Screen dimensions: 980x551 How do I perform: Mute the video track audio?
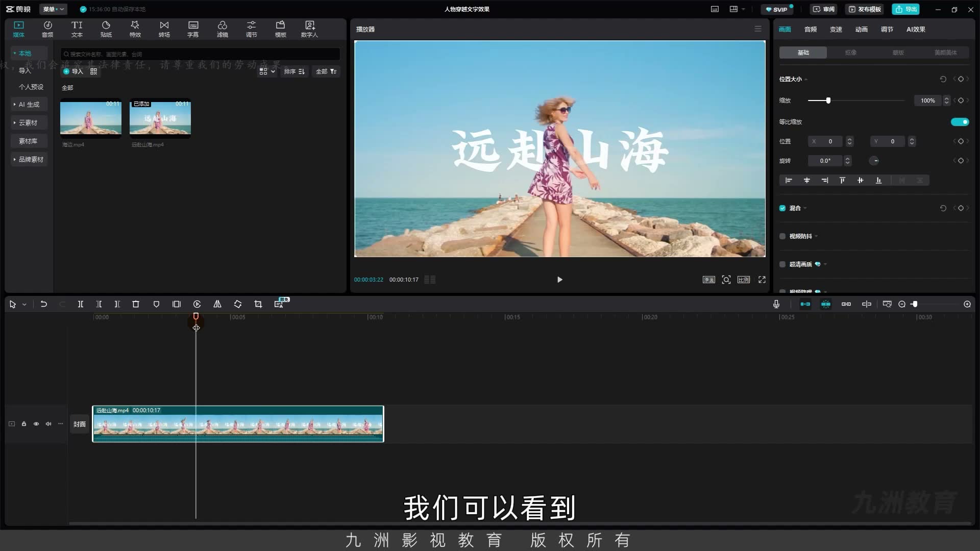pyautogui.click(x=48, y=424)
